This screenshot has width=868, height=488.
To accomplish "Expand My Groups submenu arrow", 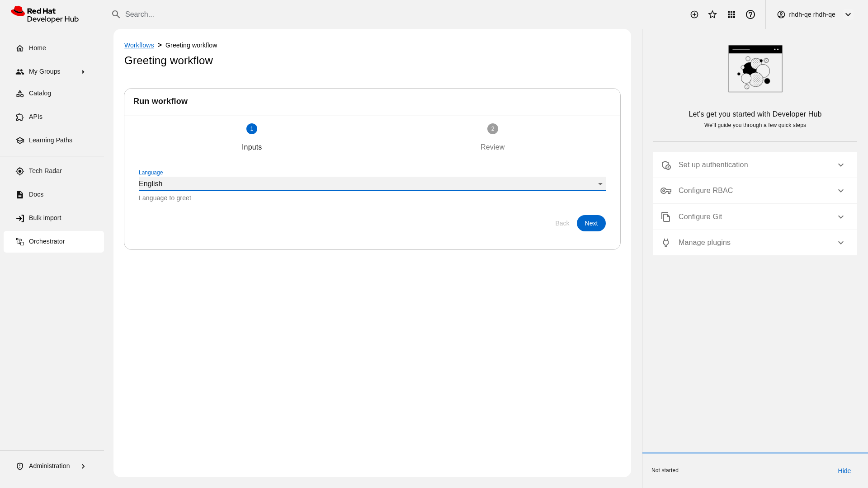I will tap(83, 72).
